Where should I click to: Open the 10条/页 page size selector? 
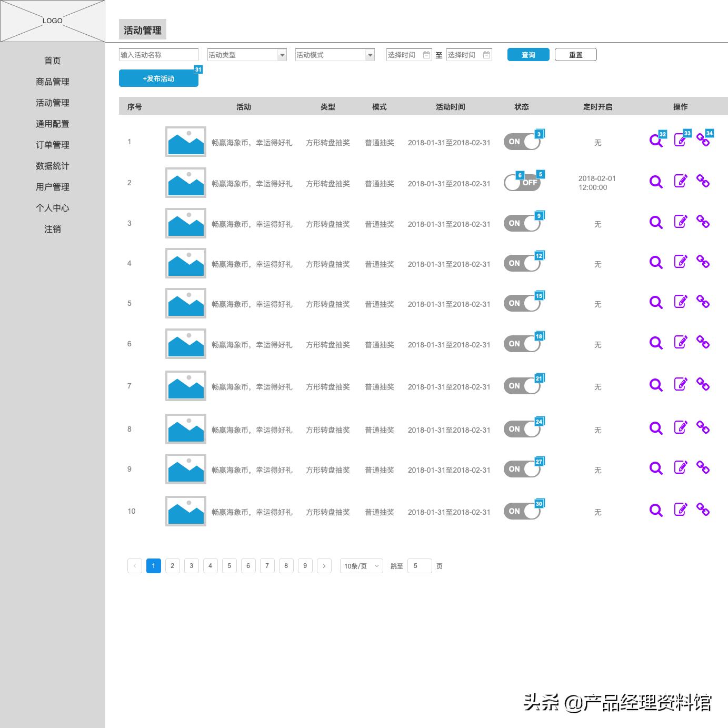tap(361, 566)
